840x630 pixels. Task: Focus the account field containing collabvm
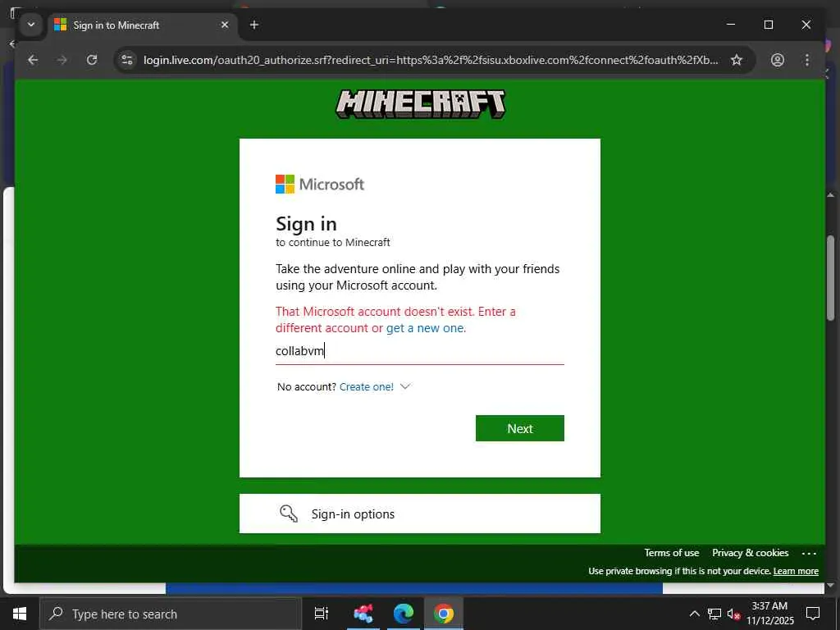(x=419, y=351)
